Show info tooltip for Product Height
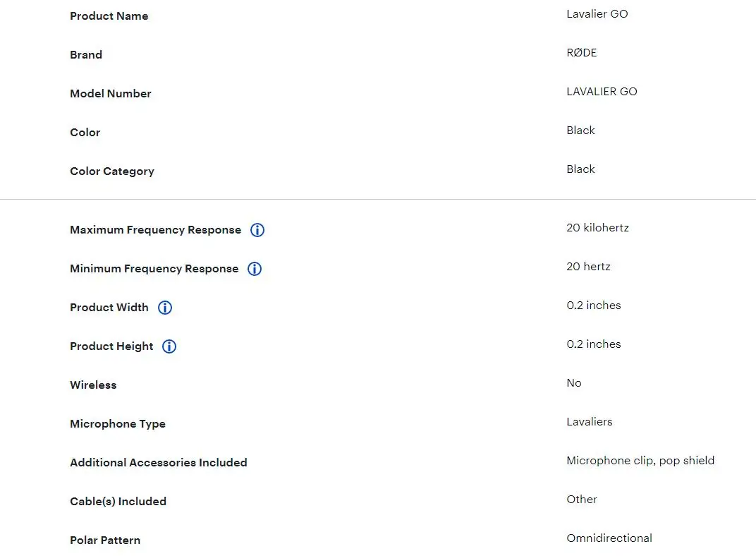Screen dimensions: 756x556 (x=169, y=346)
